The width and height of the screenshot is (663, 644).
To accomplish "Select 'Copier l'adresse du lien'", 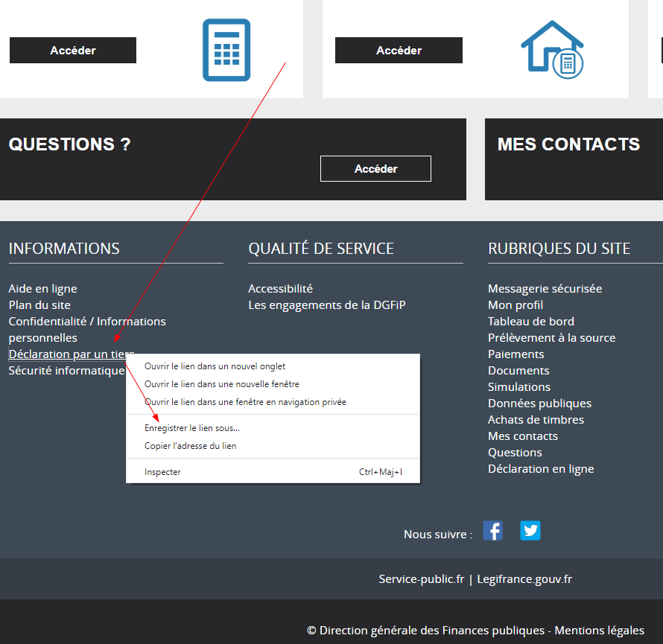I will pos(190,446).
